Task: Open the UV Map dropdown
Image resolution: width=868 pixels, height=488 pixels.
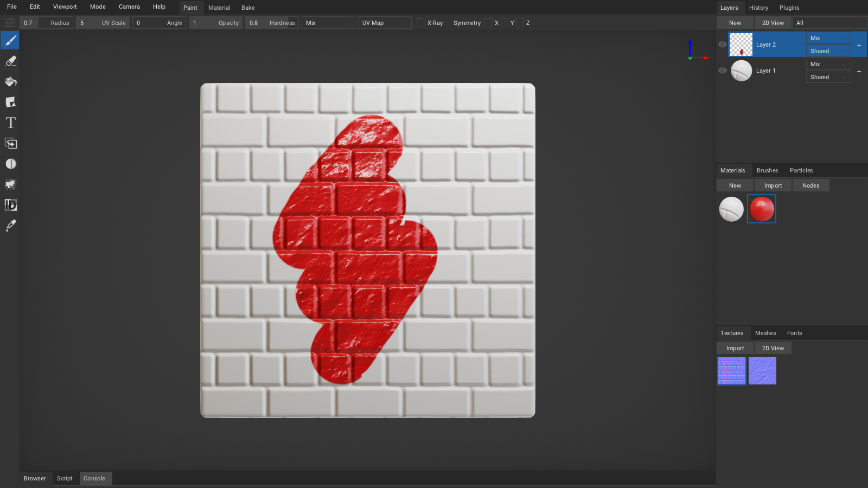Action: 385,23
